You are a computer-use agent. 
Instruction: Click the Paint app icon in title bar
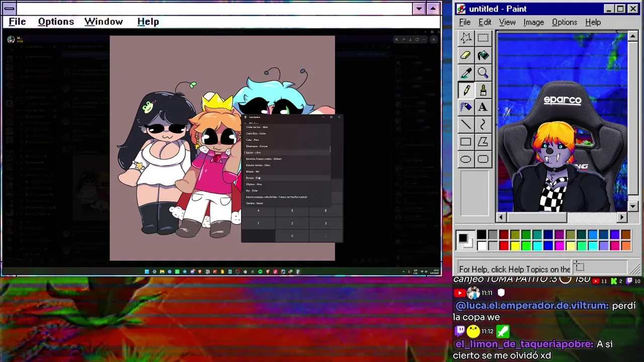click(x=461, y=9)
